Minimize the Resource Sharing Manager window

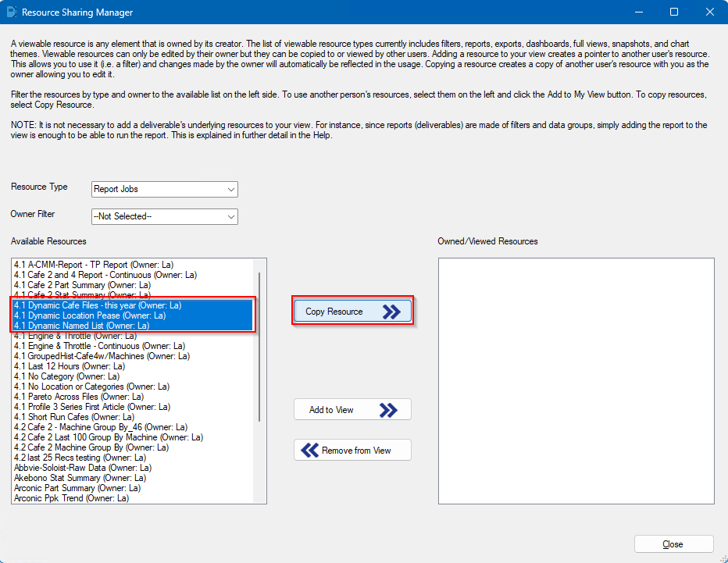(x=639, y=12)
